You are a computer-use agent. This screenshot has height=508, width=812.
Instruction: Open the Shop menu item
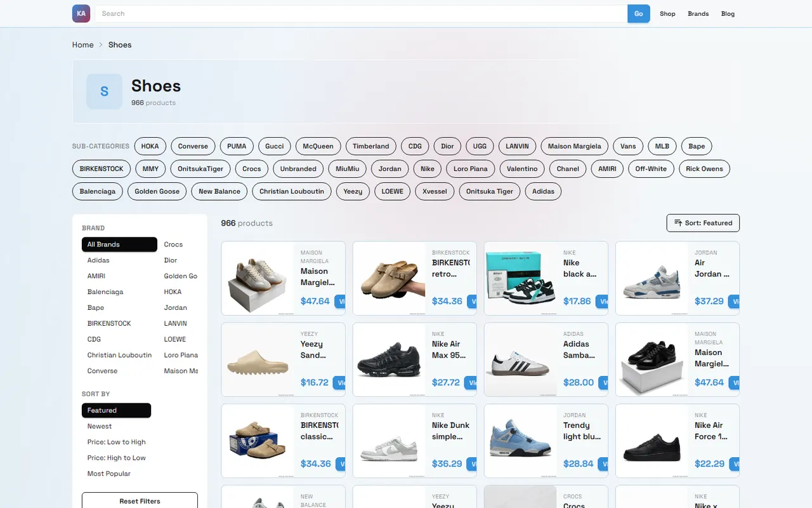click(667, 13)
